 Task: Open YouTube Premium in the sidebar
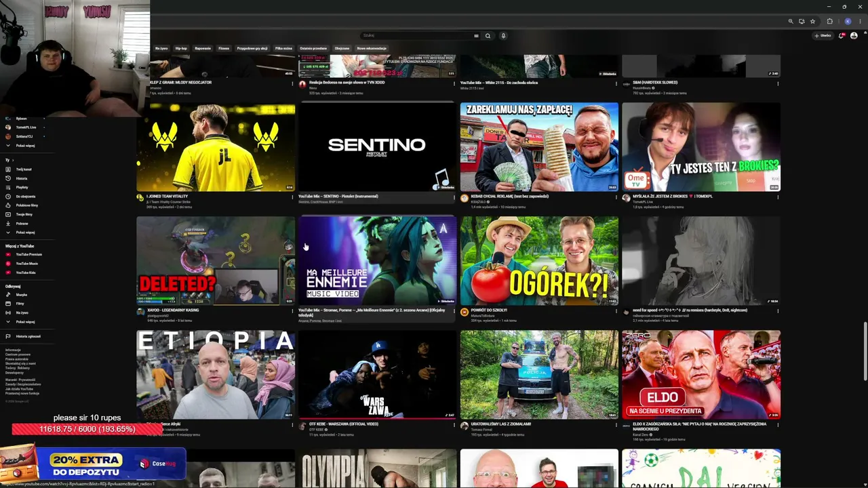[x=28, y=254]
